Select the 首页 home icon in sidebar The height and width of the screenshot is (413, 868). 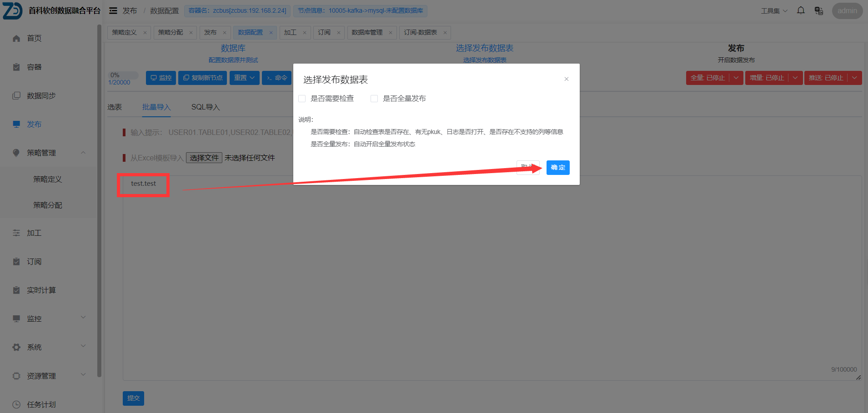tap(16, 38)
